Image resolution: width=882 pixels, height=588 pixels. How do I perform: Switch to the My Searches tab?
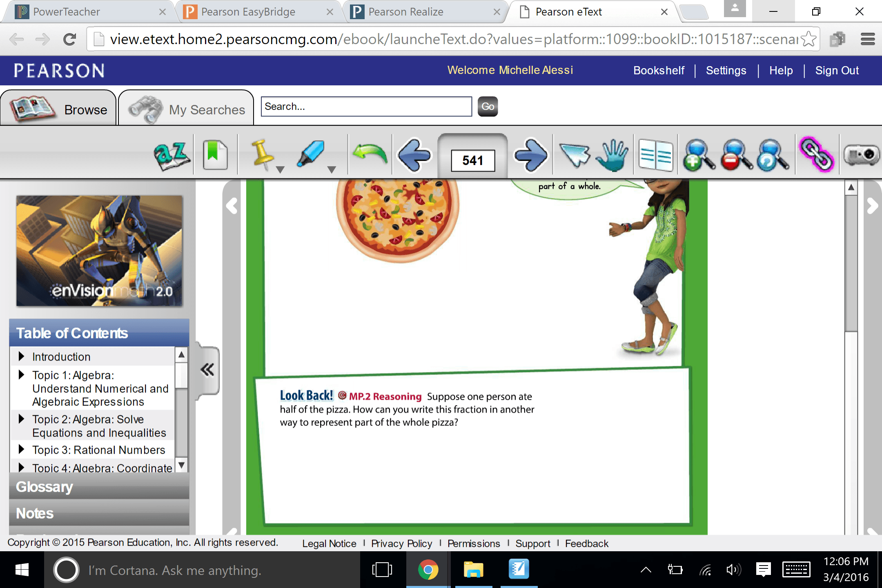click(187, 109)
